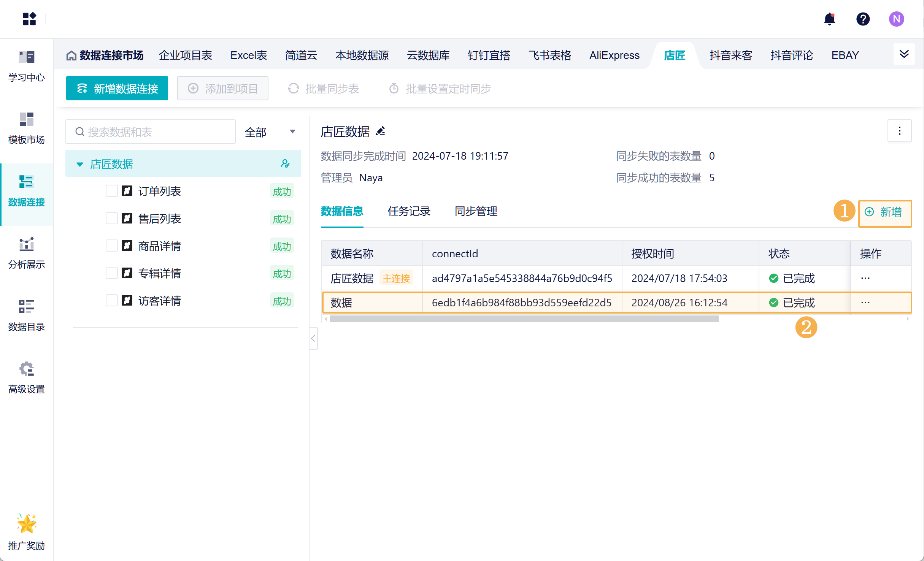Collapse the left panel with the arrow handle
The width and height of the screenshot is (924, 561).
pos(313,338)
